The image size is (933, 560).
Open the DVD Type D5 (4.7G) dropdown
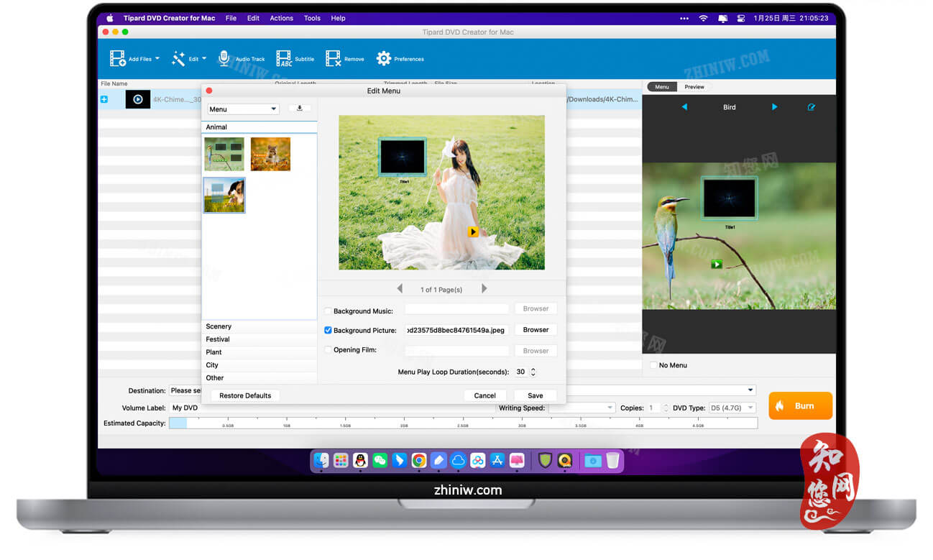coord(732,408)
